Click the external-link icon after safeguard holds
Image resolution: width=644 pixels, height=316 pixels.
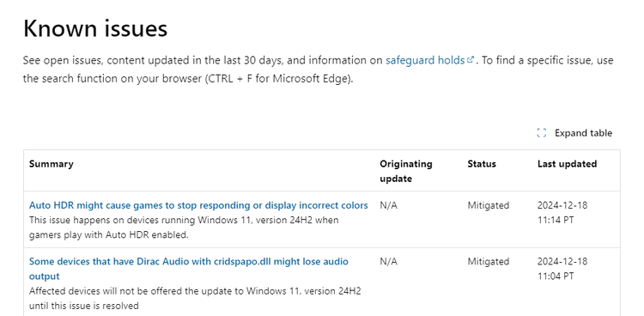pos(471,60)
